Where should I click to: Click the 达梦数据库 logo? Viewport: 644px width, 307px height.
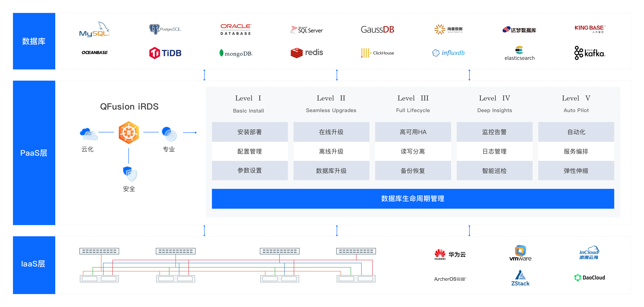click(x=519, y=30)
